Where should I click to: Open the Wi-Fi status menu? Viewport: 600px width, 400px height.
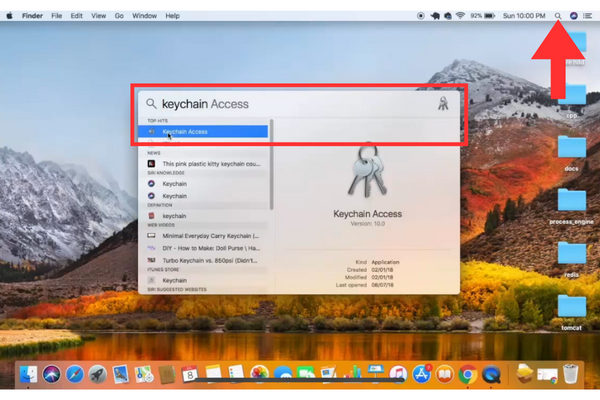click(460, 16)
